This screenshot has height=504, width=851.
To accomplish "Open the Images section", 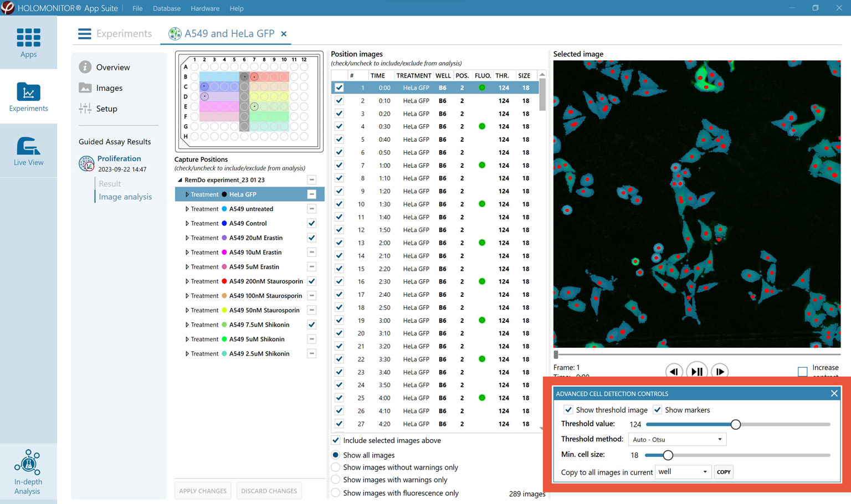I will pyautogui.click(x=109, y=88).
